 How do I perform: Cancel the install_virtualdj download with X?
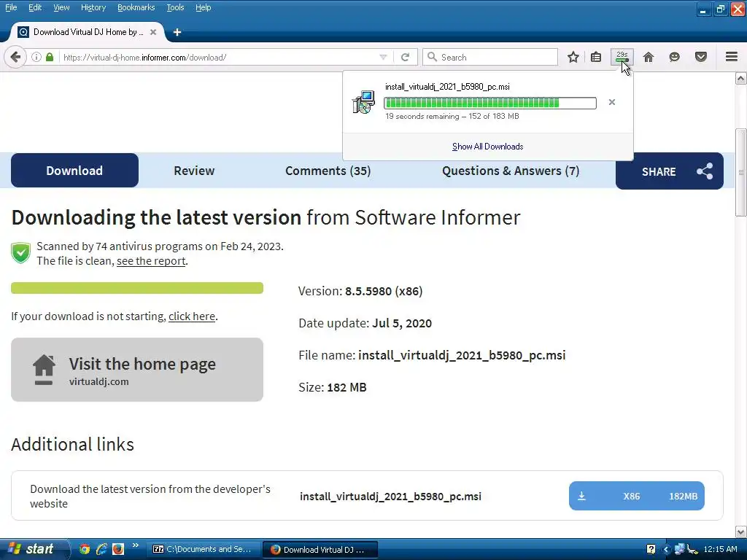pos(612,102)
